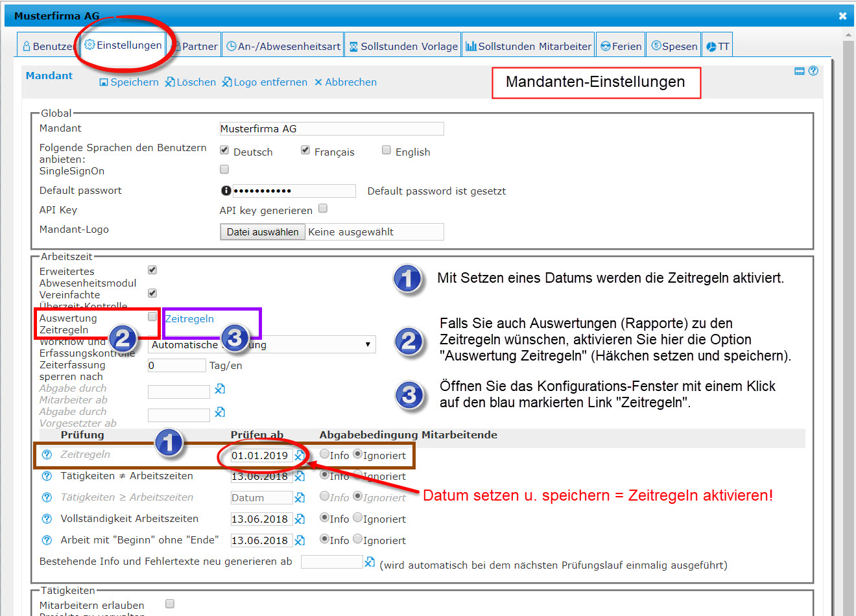Clear Abgabe durch Mitarbeiter ab date

[x=220, y=388]
